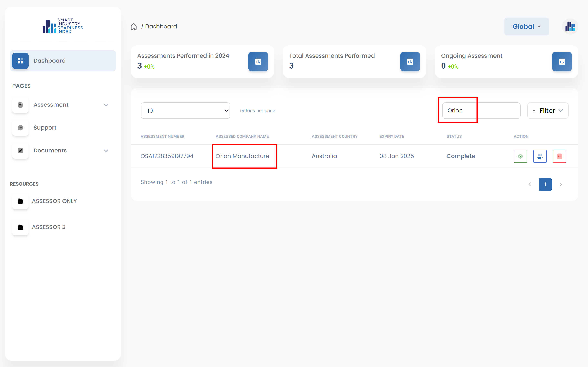Open the entries per page dropdown
The image size is (588, 367).
[185, 111]
